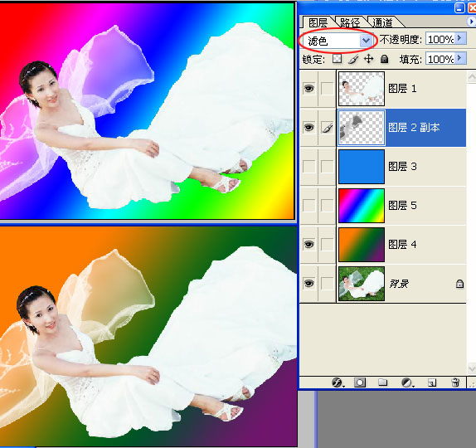Select the 图层 5 rainbow gradient thumbnail
The width and height of the screenshot is (476, 448).
362,206
